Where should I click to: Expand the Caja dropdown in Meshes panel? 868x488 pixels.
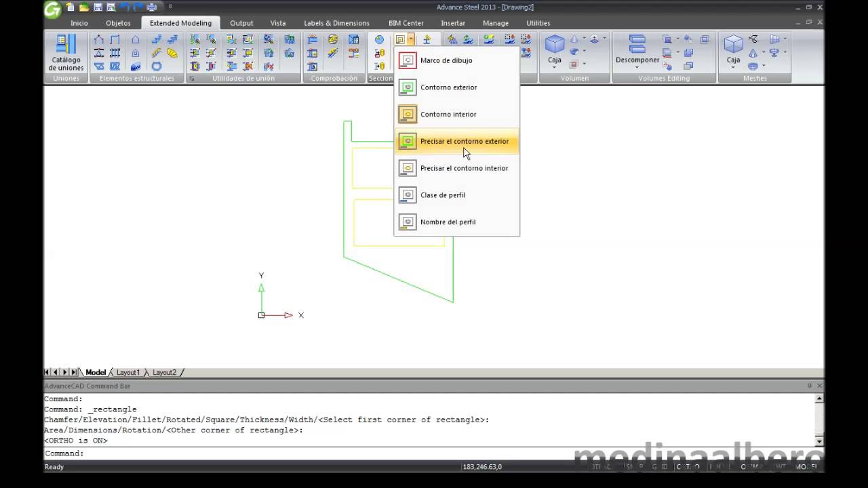point(734,66)
